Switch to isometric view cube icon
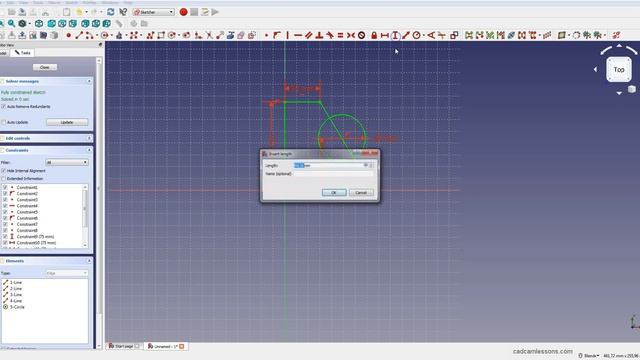 coord(39,24)
